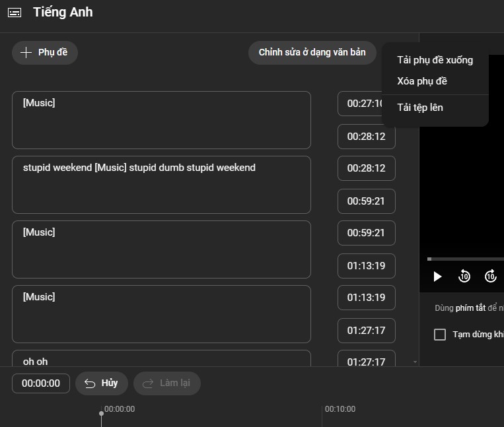Image resolution: width=504 pixels, height=427 pixels.
Task: Rewind 10 seconds in video player
Action: tap(464, 277)
